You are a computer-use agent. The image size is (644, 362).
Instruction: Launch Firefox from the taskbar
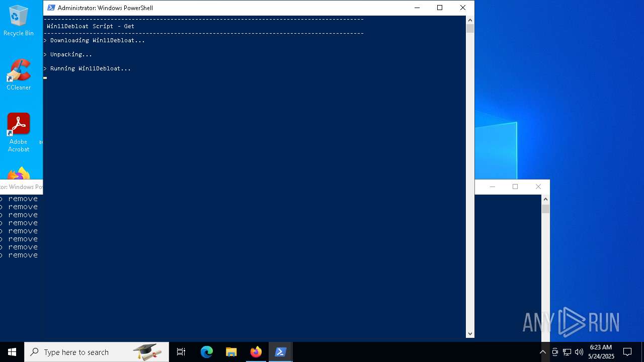coord(256,352)
